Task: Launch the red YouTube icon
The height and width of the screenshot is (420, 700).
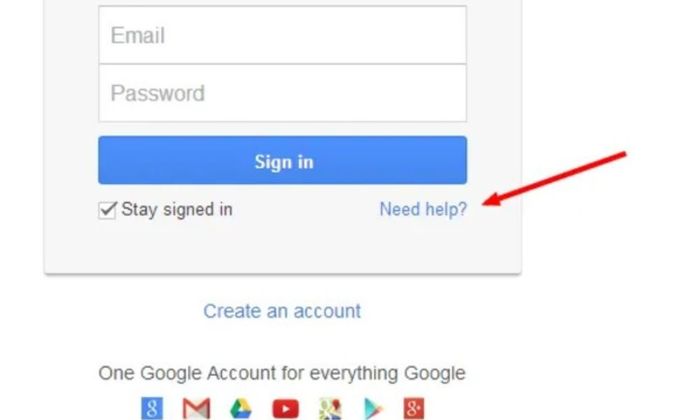Action: click(x=285, y=409)
